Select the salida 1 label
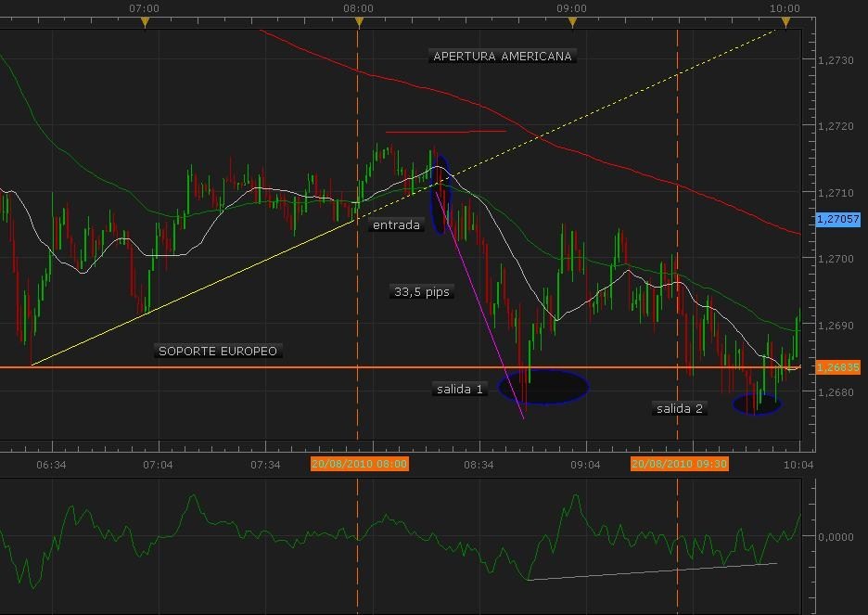868x615 pixels. click(459, 390)
